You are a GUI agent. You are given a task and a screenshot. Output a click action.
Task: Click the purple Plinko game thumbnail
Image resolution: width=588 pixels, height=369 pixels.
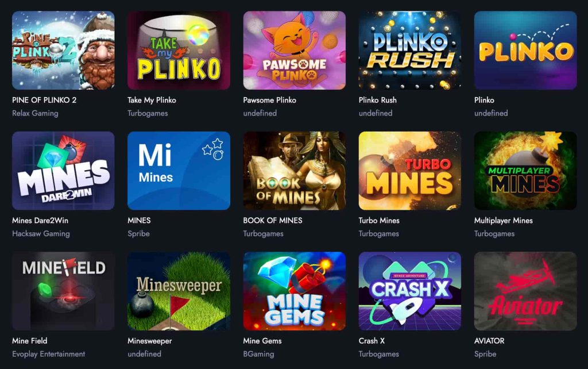(525, 51)
